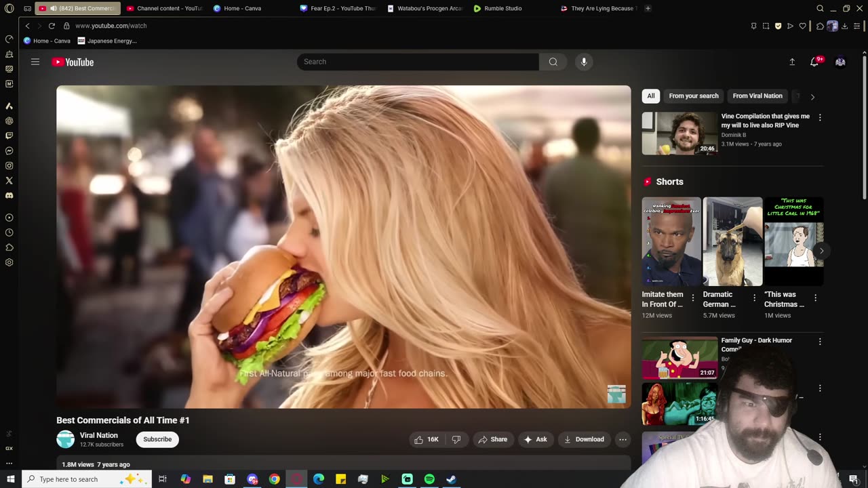This screenshot has width=868, height=488.
Task: Open Opera easy setup menu icon
Action: [x=858, y=26]
